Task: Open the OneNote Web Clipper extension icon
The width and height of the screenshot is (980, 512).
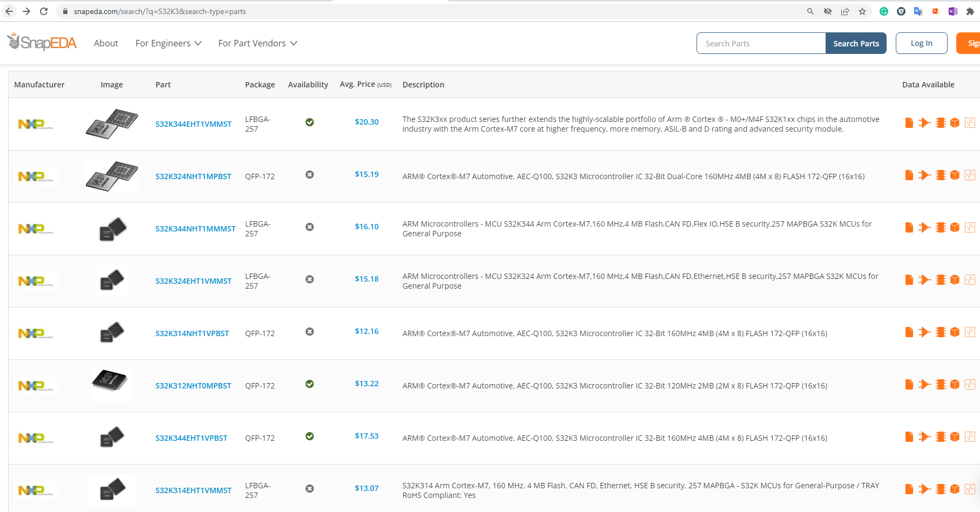Action: [953, 11]
